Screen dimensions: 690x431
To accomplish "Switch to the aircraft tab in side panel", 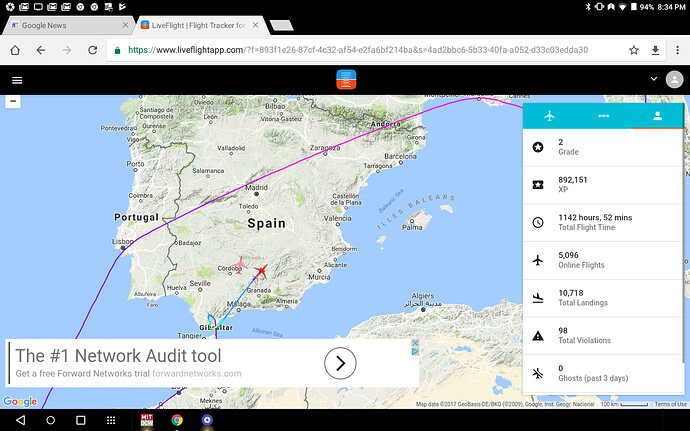I will [x=550, y=116].
